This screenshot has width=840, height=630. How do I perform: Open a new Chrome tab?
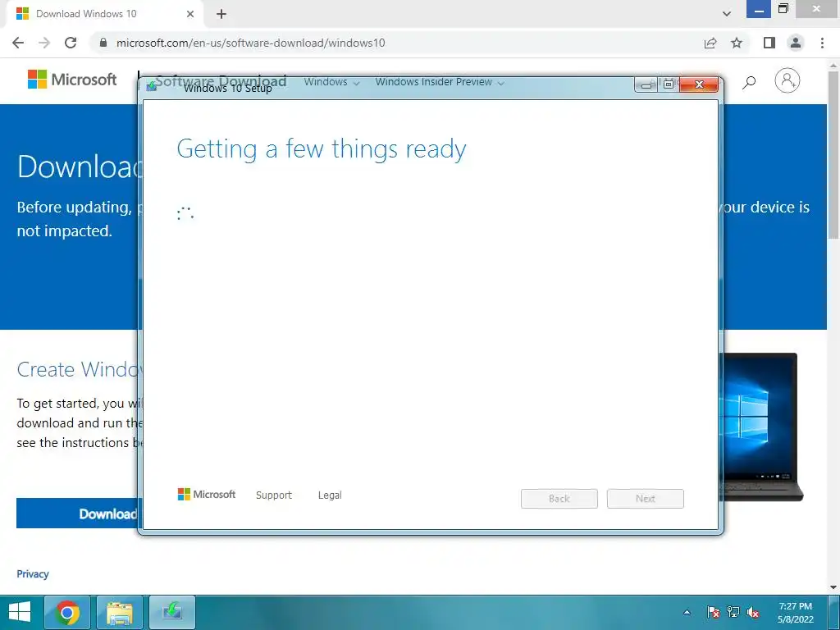(221, 14)
